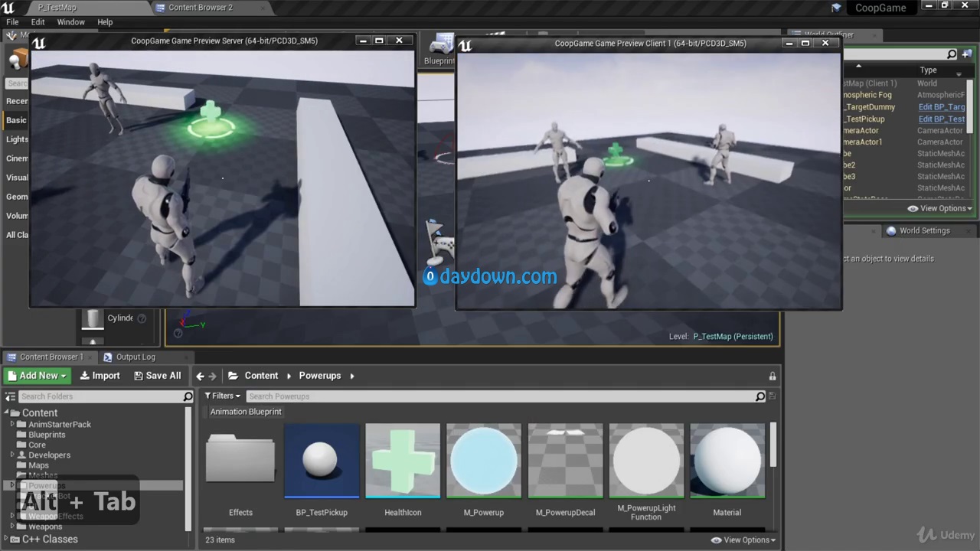This screenshot has width=980, height=551.
Task: Select the BP_TestPickup asset thumbnail
Action: pos(322,461)
